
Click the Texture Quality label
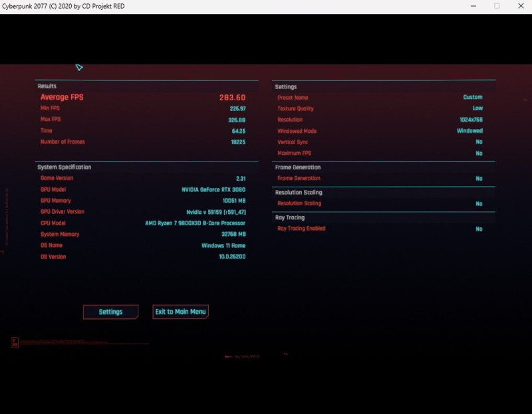pyautogui.click(x=295, y=108)
